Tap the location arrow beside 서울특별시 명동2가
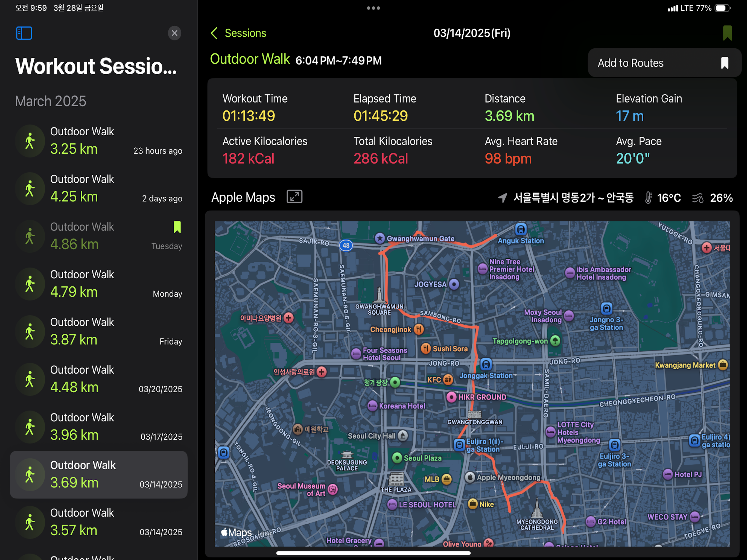 503,198
